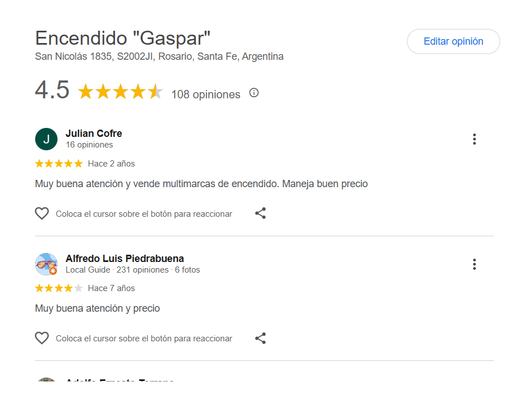The height and width of the screenshot is (405, 532).
Task: Open Alfredo Luis Piedrabuena's name link
Action: tap(124, 259)
